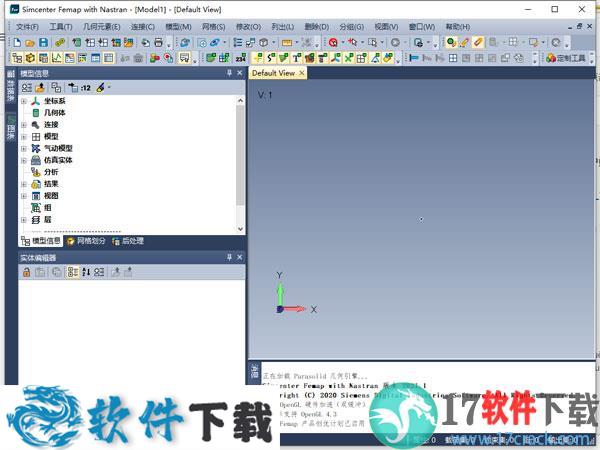Click the blue align-left view icon

tap(414, 58)
